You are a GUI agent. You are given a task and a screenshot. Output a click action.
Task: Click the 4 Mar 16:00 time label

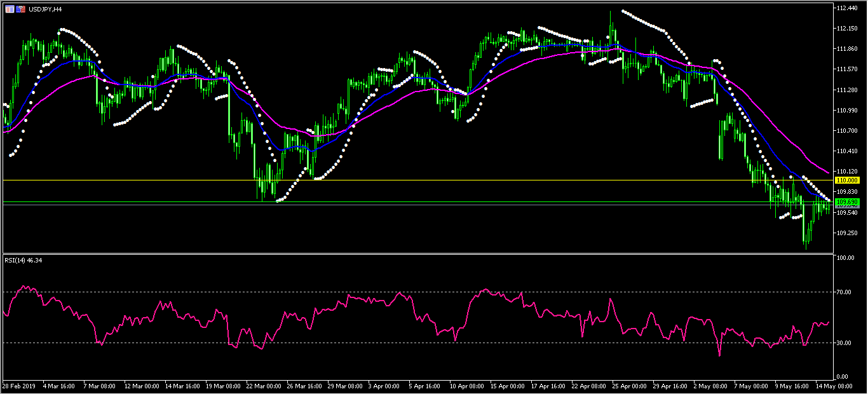tap(58, 386)
